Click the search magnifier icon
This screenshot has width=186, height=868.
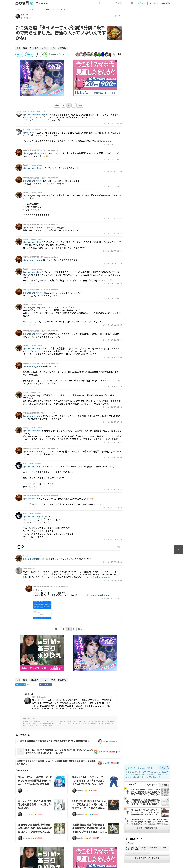[x=132, y=3]
